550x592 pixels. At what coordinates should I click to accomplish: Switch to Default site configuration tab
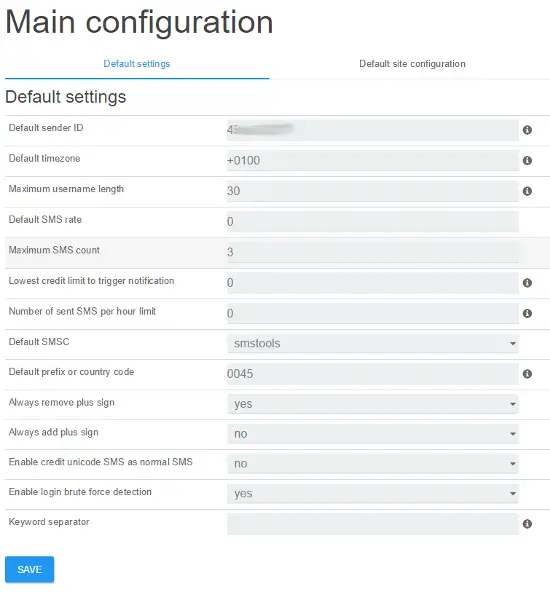(412, 64)
